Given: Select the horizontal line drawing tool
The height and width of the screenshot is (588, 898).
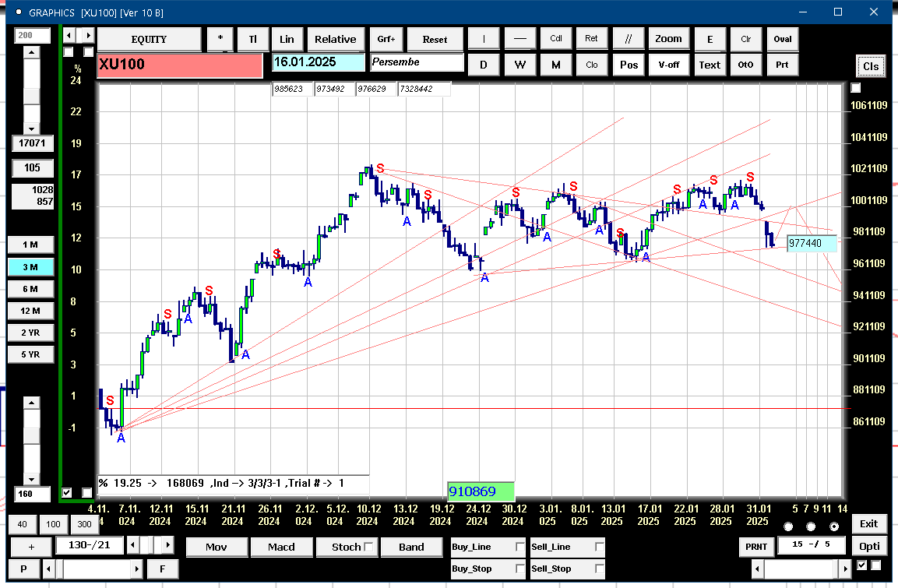Looking at the screenshot, I should pos(520,39).
